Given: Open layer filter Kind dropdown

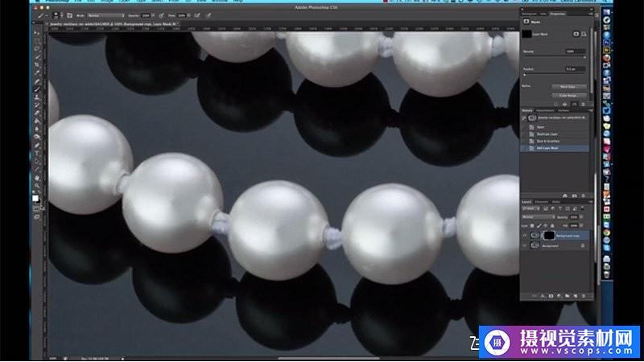Looking at the screenshot, I should 530,208.
